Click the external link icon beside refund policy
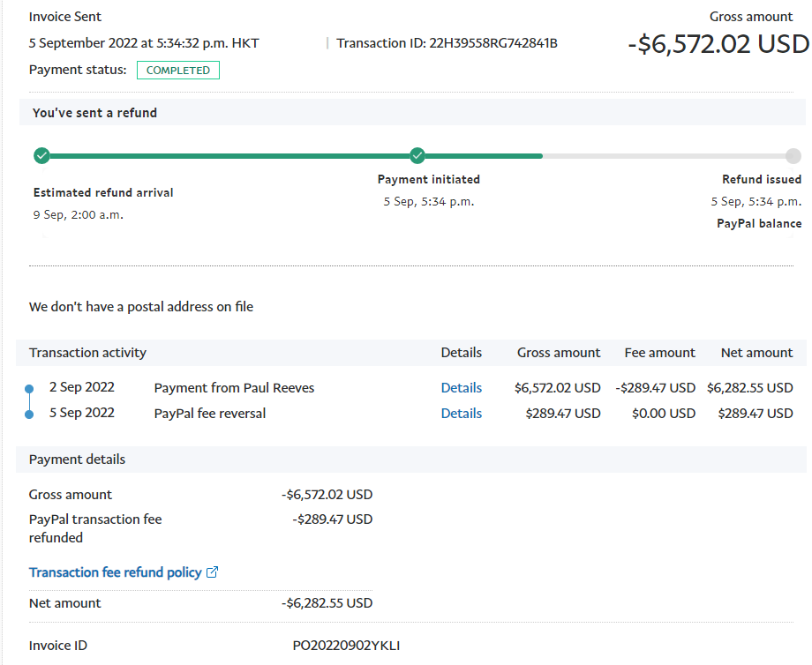The image size is (812, 665). pos(212,572)
